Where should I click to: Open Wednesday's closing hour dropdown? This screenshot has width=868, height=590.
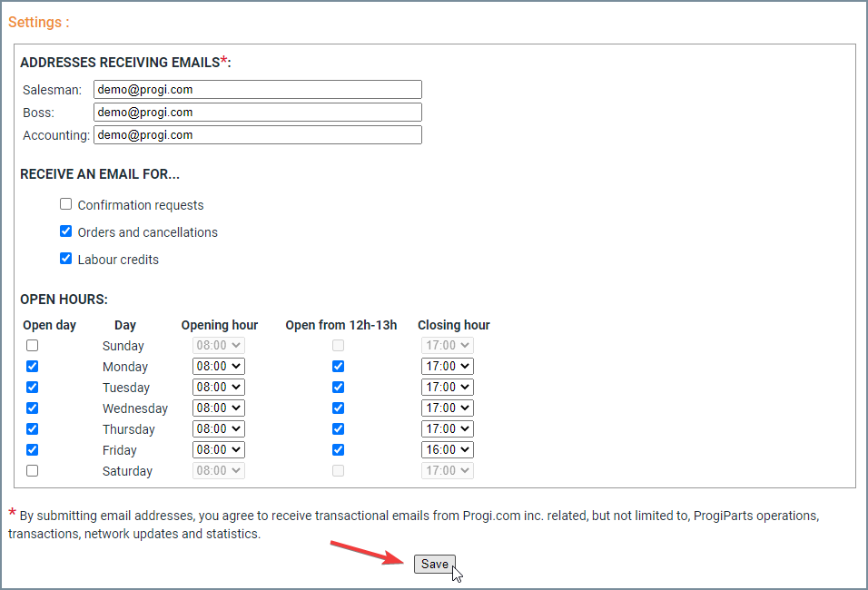(447, 408)
